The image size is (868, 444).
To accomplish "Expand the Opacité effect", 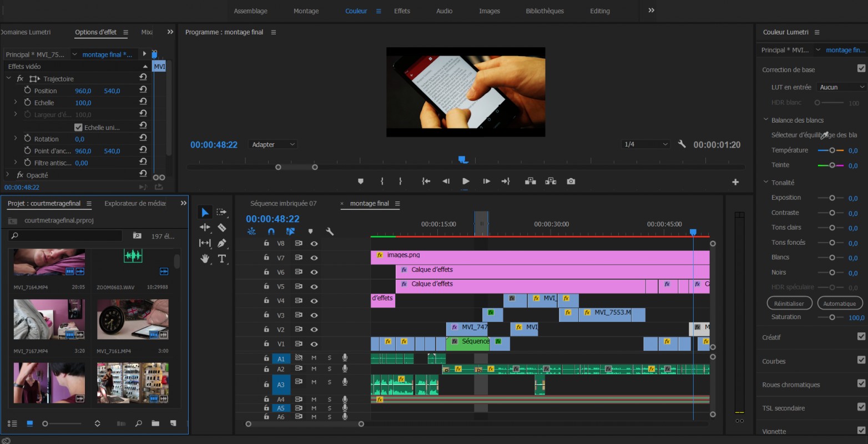I will [x=8, y=174].
